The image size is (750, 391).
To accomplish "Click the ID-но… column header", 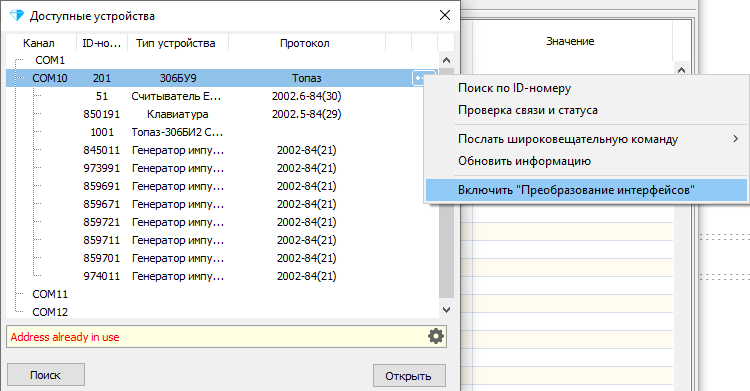I will 102,43.
